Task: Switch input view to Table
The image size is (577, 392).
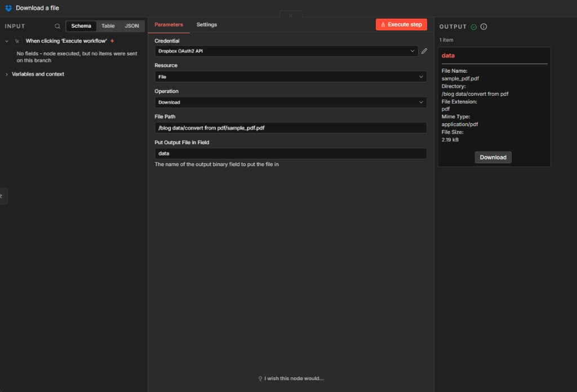Action: pos(108,26)
